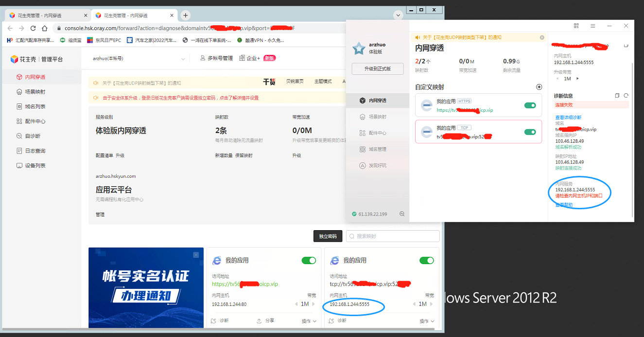
Task: Click the browser back arrow
Action: 10,28
